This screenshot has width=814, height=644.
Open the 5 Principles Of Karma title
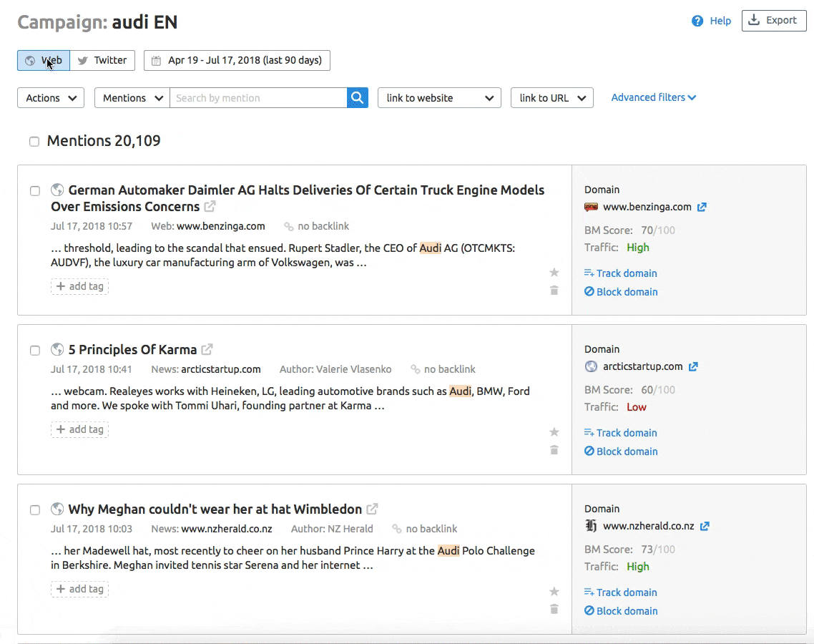tap(132, 349)
